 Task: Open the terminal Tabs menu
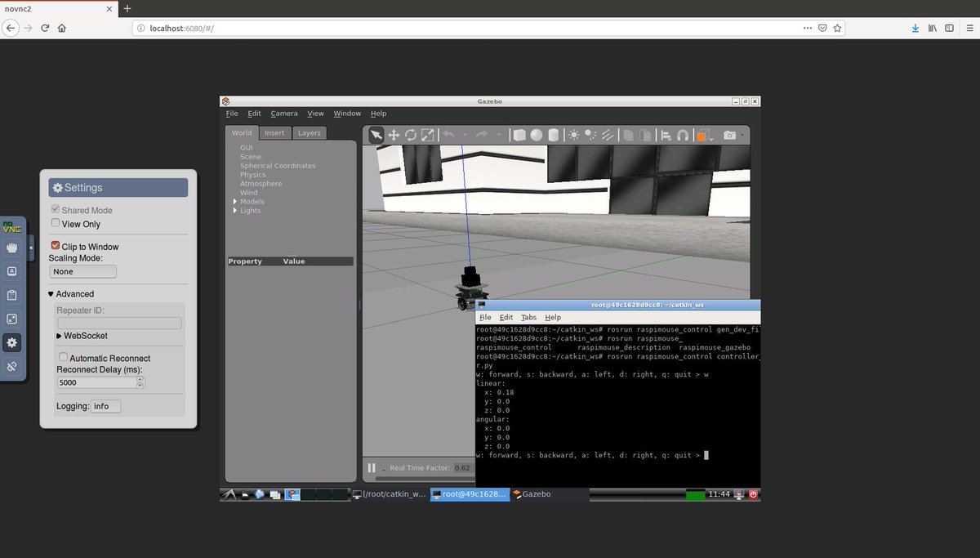point(529,317)
